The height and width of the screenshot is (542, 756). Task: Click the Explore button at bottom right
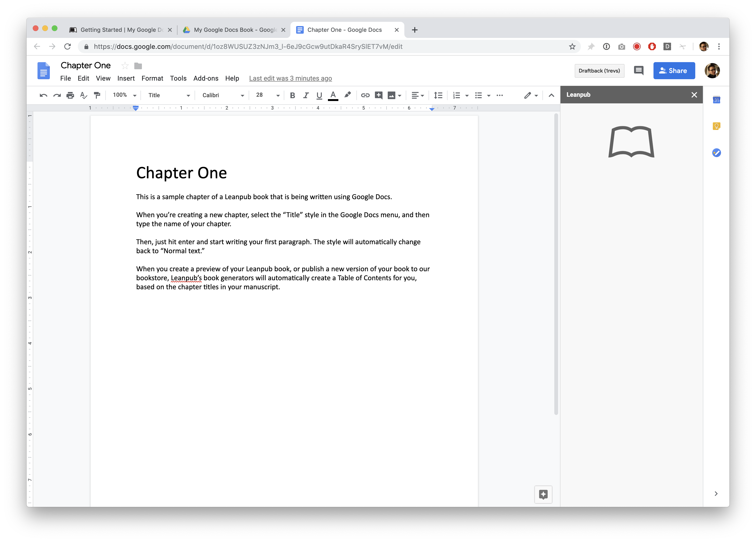coord(543,494)
